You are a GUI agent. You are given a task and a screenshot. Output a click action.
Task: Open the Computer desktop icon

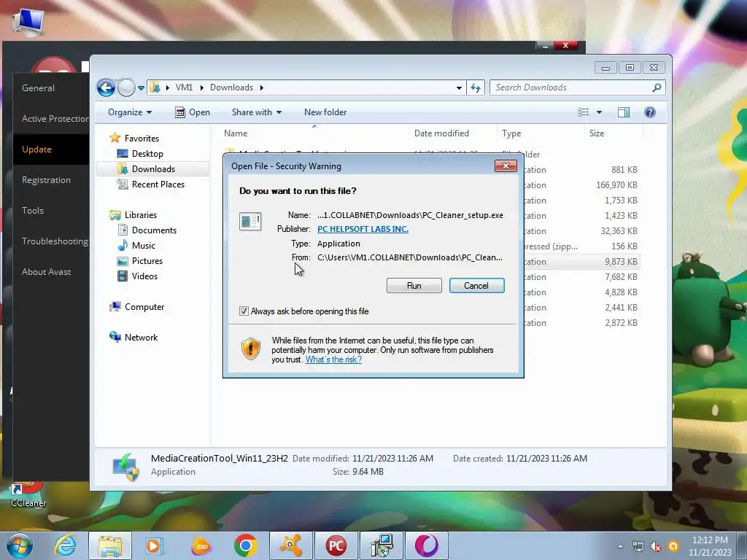point(28,22)
